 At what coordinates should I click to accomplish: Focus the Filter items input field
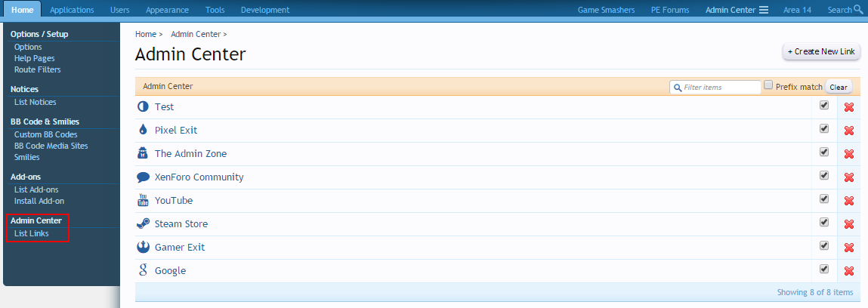click(715, 88)
